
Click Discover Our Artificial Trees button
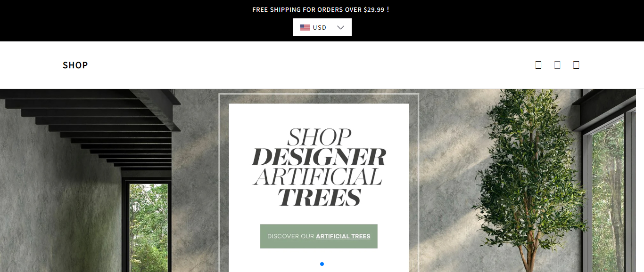[x=319, y=236]
